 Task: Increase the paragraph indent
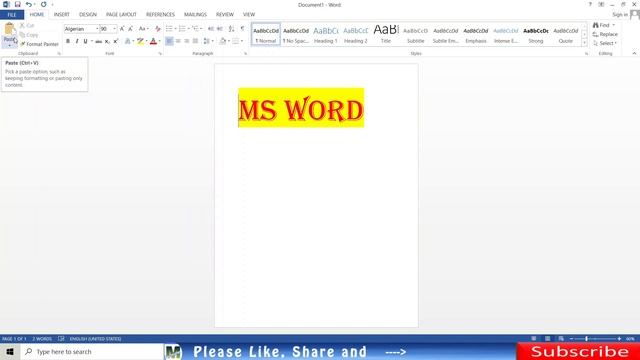point(220,29)
